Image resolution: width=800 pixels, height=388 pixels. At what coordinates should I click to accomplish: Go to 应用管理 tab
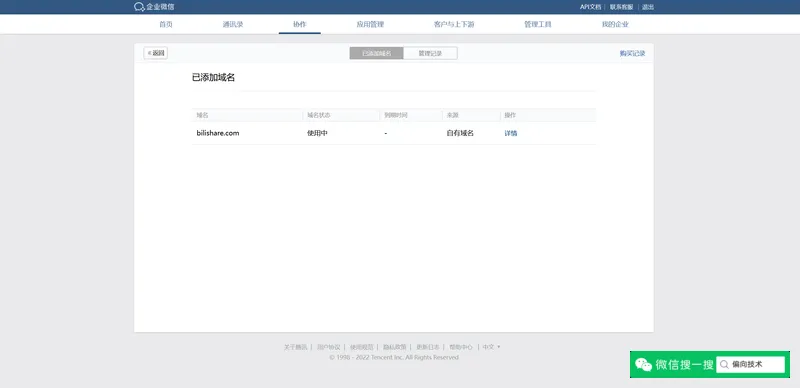(x=370, y=24)
